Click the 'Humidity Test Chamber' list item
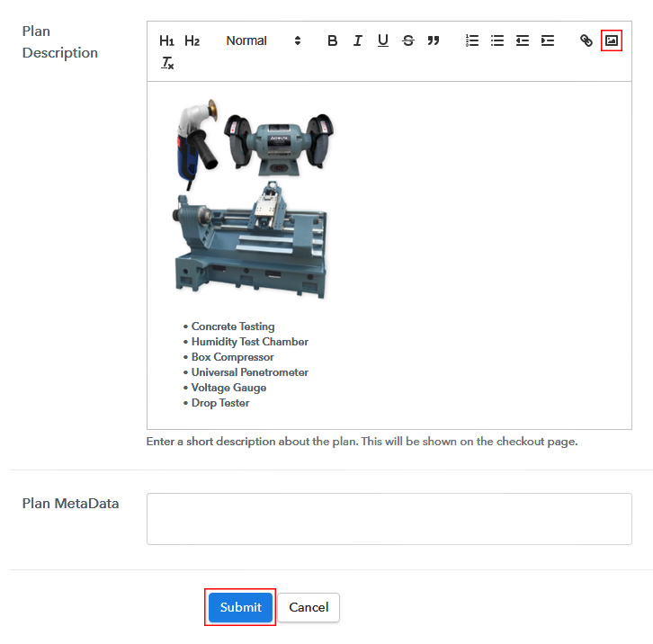653x644 pixels. [249, 342]
